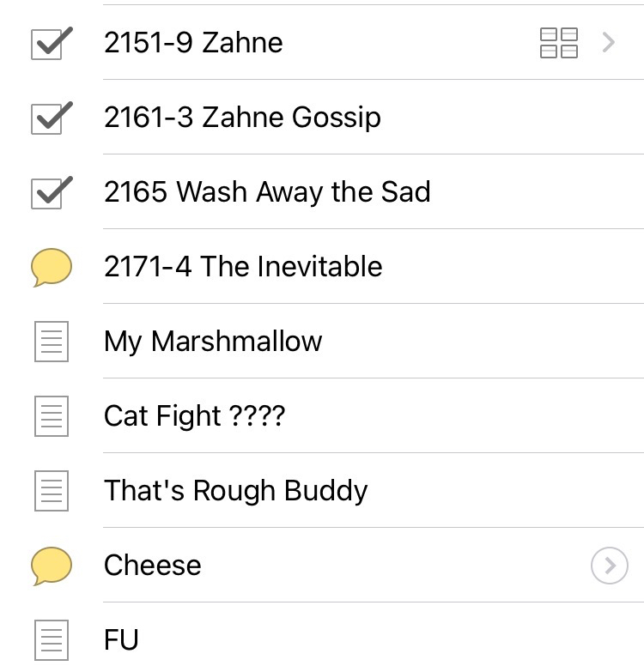Select the Cat Fight ???? title
Viewport: 644px width, 672px height.
[x=194, y=416]
